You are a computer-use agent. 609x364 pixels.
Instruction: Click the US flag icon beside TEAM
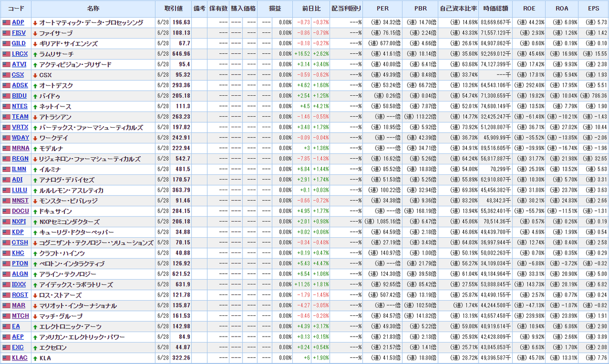[x=6, y=117]
